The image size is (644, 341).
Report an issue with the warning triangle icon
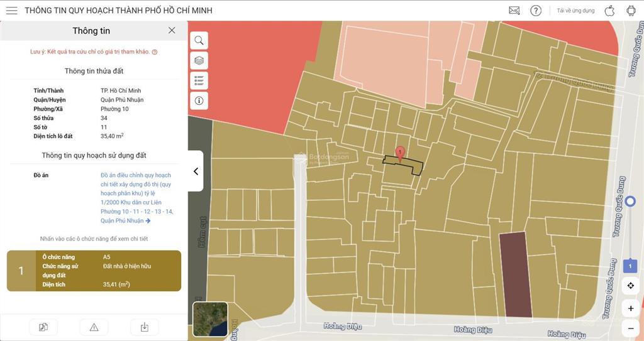tap(94, 327)
